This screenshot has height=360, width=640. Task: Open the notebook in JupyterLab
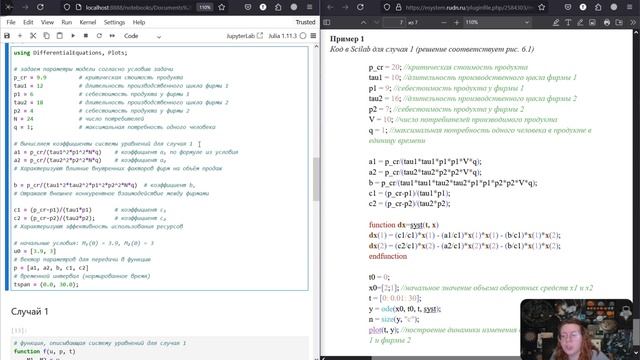click(244, 36)
